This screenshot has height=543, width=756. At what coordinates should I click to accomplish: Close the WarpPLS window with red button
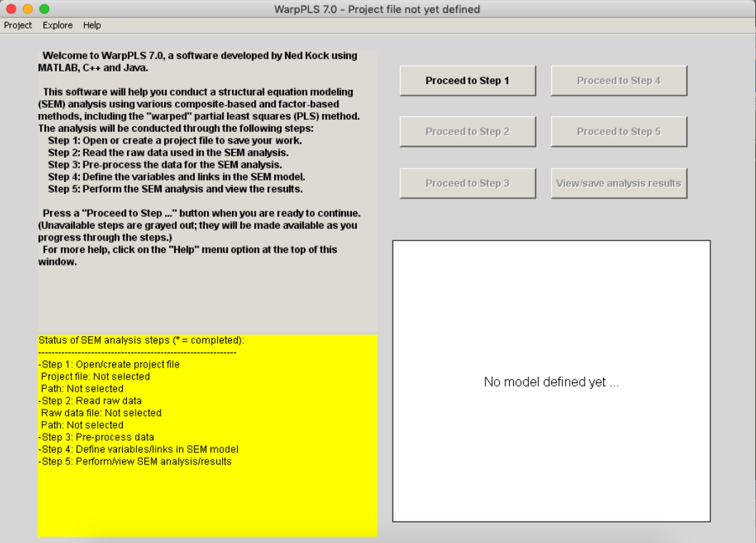pyautogui.click(x=11, y=9)
